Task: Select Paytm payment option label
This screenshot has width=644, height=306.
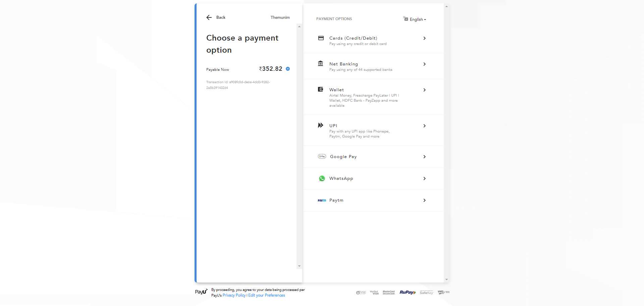Action: click(x=336, y=200)
